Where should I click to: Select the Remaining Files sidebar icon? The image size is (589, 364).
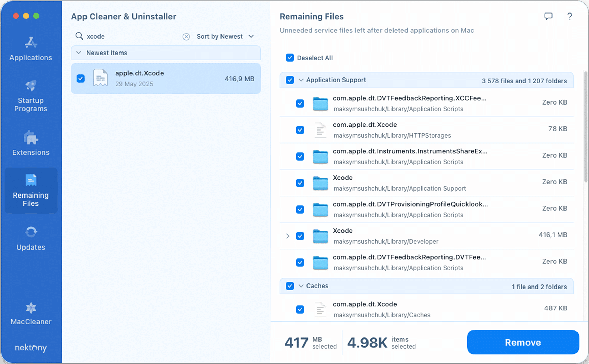pos(31,180)
